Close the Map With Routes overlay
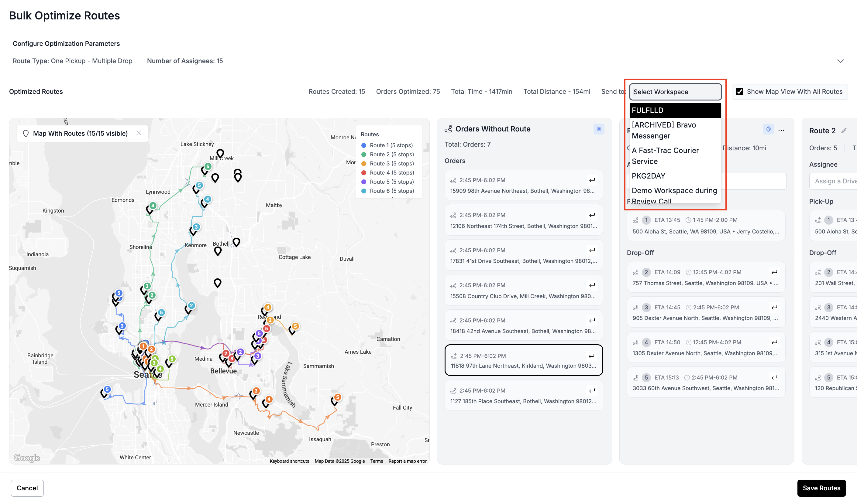 click(139, 133)
